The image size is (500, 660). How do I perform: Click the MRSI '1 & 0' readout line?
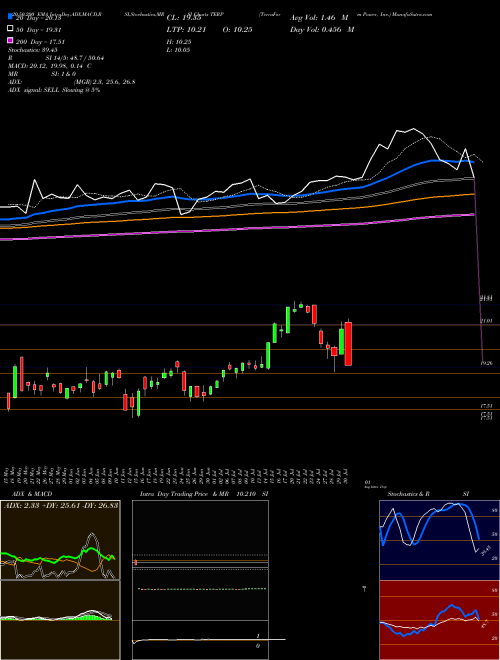[42, 74]
